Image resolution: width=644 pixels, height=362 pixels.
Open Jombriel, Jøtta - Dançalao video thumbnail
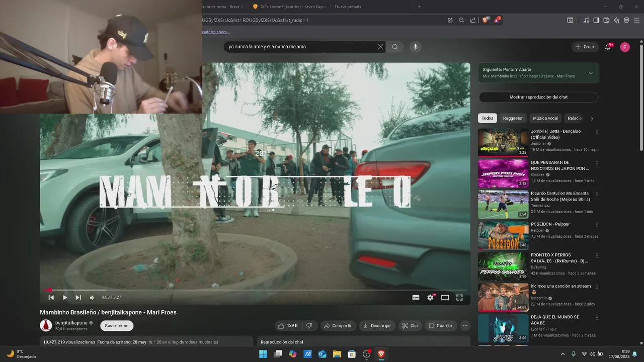(x=503, y=142)
